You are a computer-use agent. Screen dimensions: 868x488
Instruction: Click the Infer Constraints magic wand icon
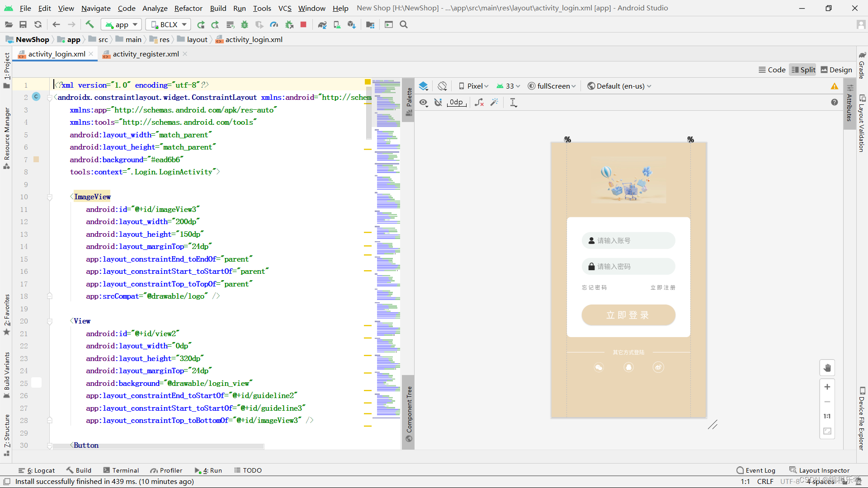[x=494, y=103]
